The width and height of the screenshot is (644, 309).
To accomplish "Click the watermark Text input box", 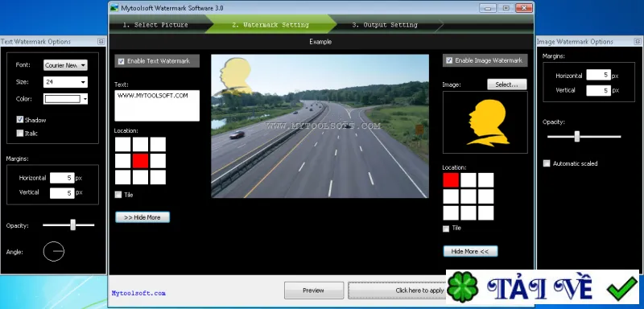I will (x=157, y=106).
